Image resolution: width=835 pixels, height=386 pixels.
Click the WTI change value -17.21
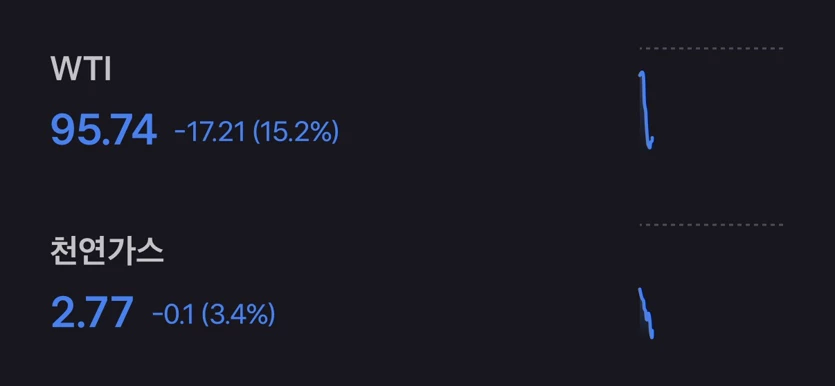pos(210,132)
